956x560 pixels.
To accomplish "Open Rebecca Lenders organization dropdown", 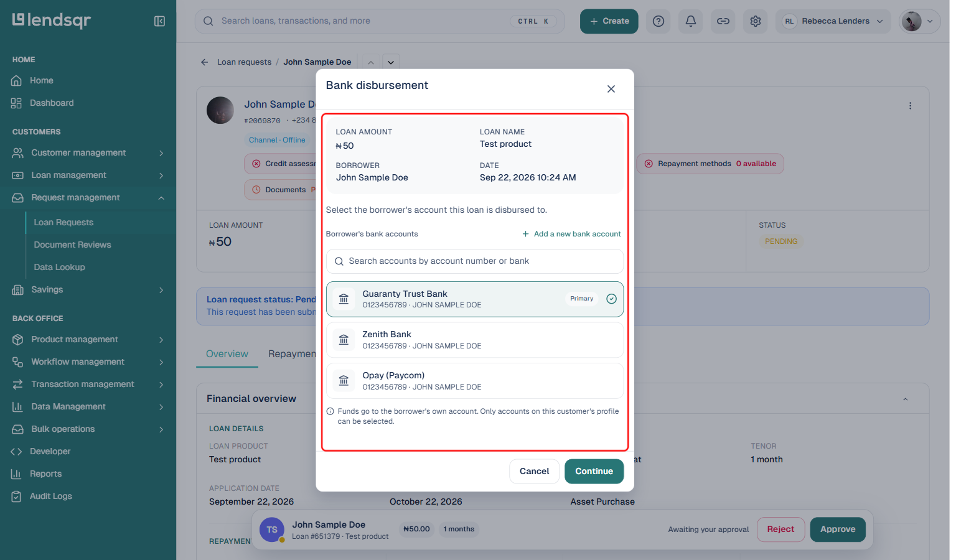I will click(x=833, y=21).
